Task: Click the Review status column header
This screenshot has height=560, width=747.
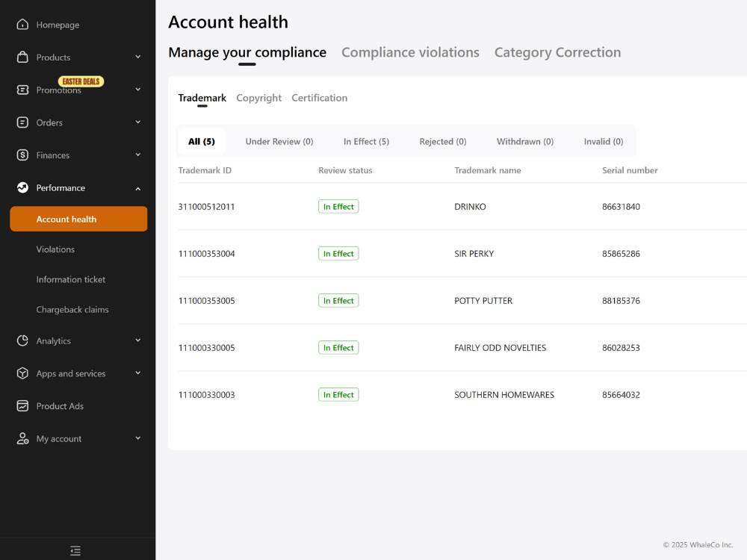Action: (345, 170)
